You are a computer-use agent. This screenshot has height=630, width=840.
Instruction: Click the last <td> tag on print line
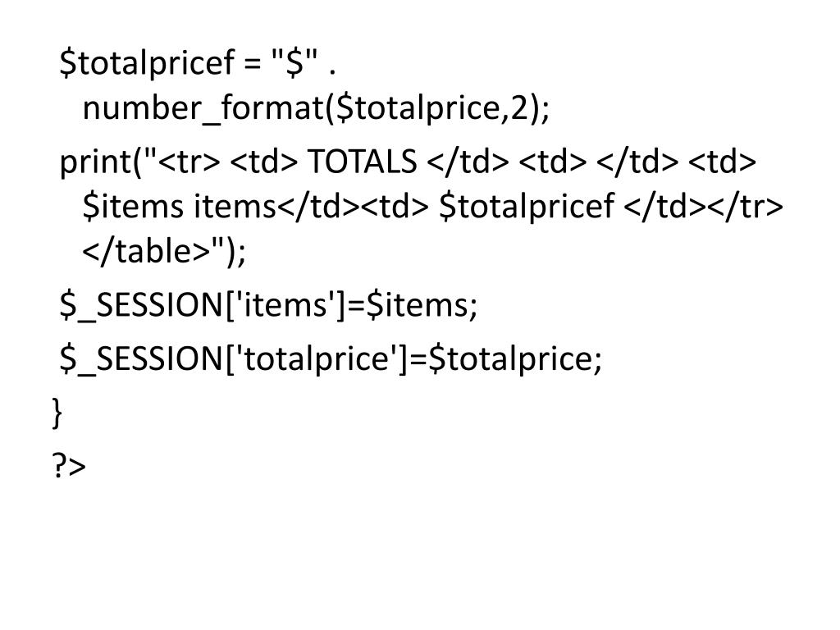(722, 162)
